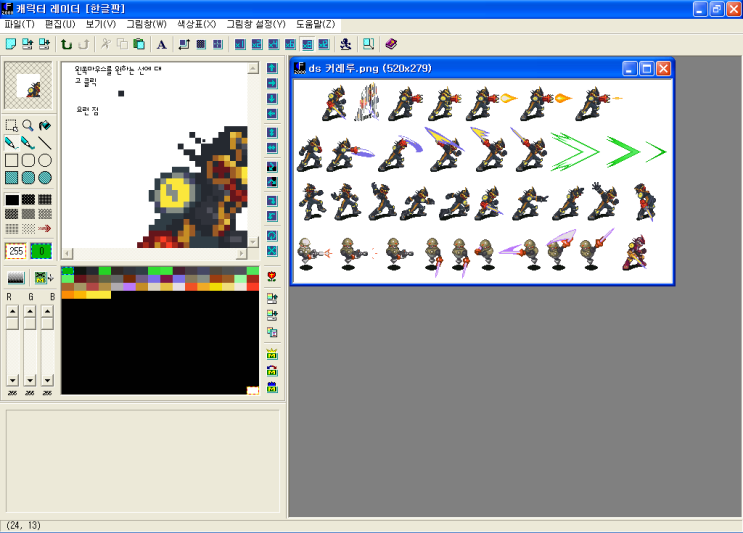Select the straight line tool
This screenshot has height=533, width=743.
coord(45,143)
